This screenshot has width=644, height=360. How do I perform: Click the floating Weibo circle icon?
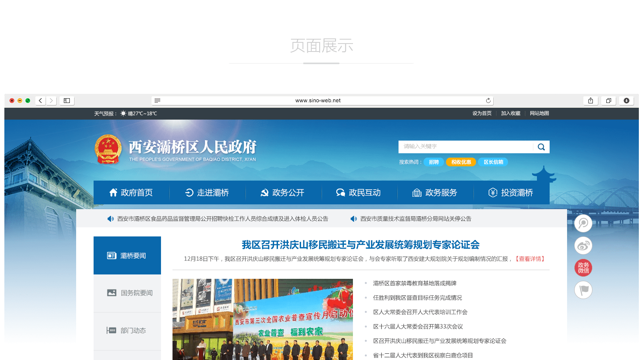pos(583,246)
